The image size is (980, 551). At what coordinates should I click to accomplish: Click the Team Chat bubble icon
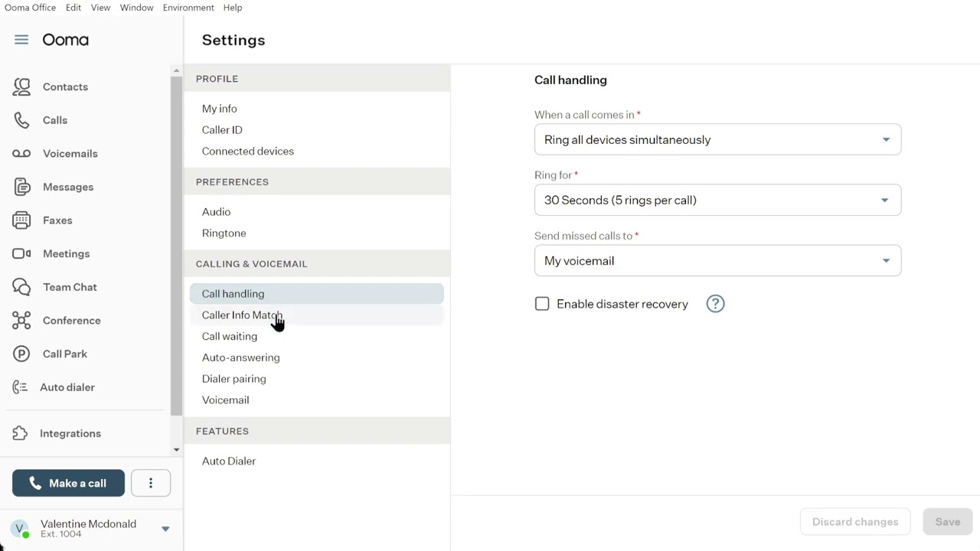[x=21, y=287]
